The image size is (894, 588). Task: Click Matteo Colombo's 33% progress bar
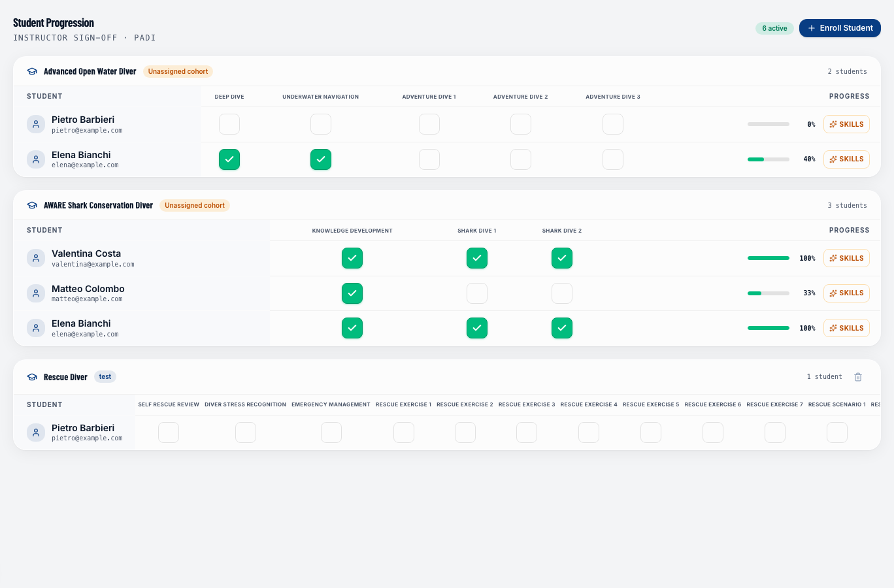pyautogui.click(x=769, y=293)
